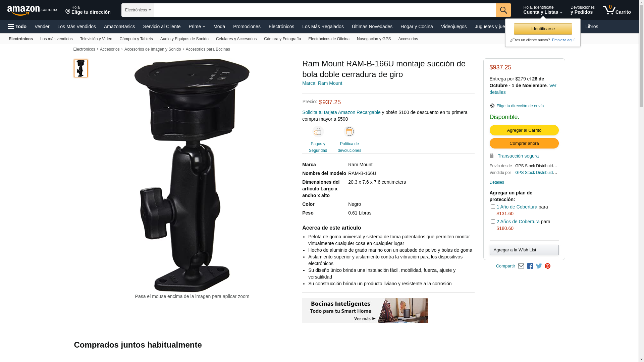
Task: Open the Todo hamburger menu
Action: [17, 26]
